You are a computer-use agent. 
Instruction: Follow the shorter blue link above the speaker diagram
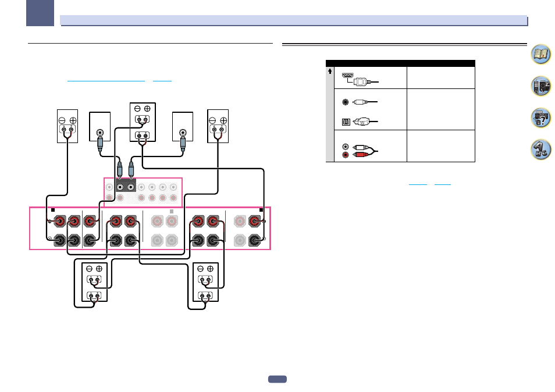point(162,81)
